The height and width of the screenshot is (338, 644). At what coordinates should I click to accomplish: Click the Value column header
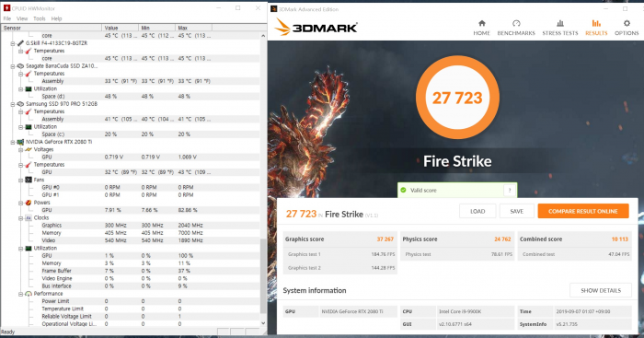tap(120, 28)
